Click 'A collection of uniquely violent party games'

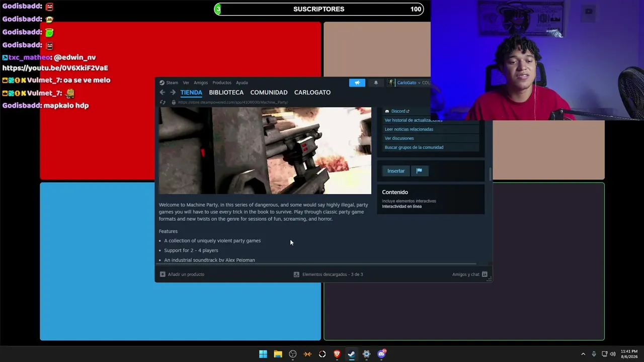pyautogui.click(x=212, y=241)
